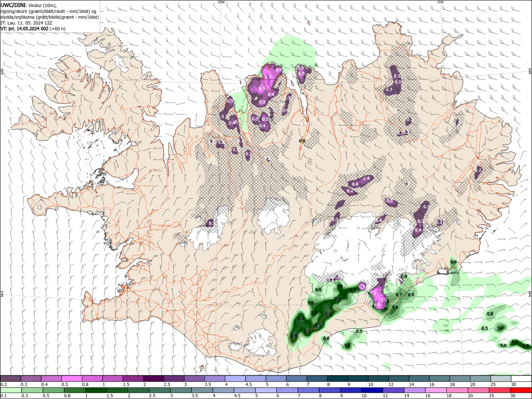Select the rain scale swatch between 7 and 8

308,390
